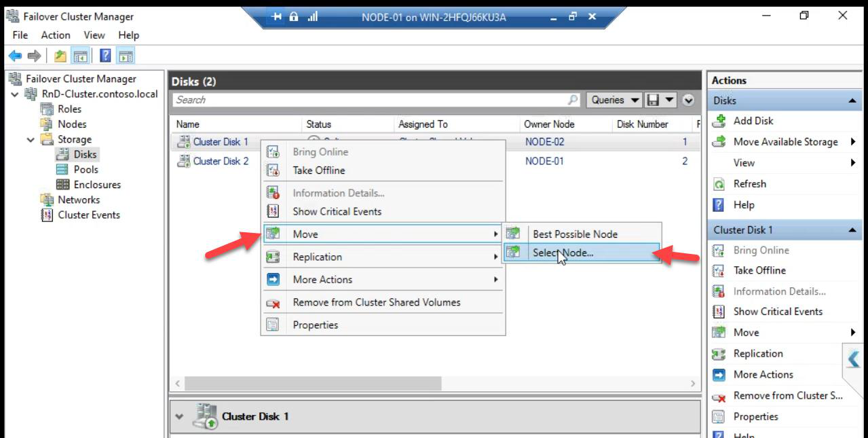
Task: Select Roles in the cluster tree
Action: [x=69, y=109]
